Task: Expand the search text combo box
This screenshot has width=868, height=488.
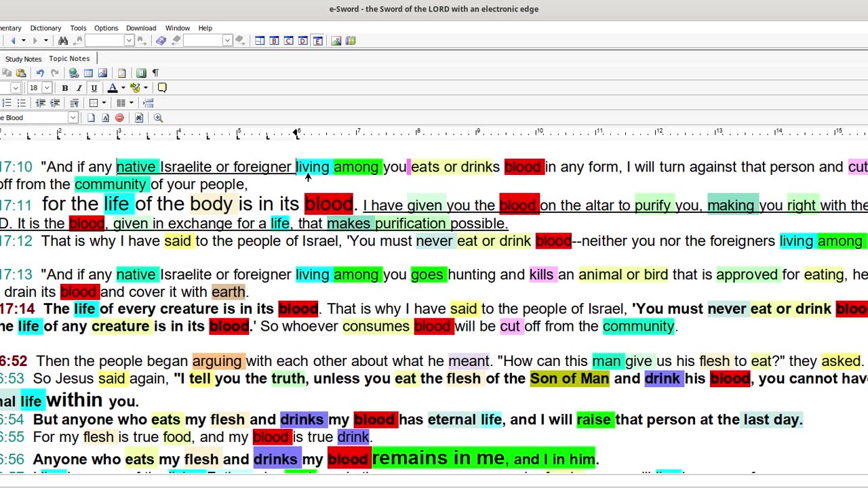Action: [129, 41]
